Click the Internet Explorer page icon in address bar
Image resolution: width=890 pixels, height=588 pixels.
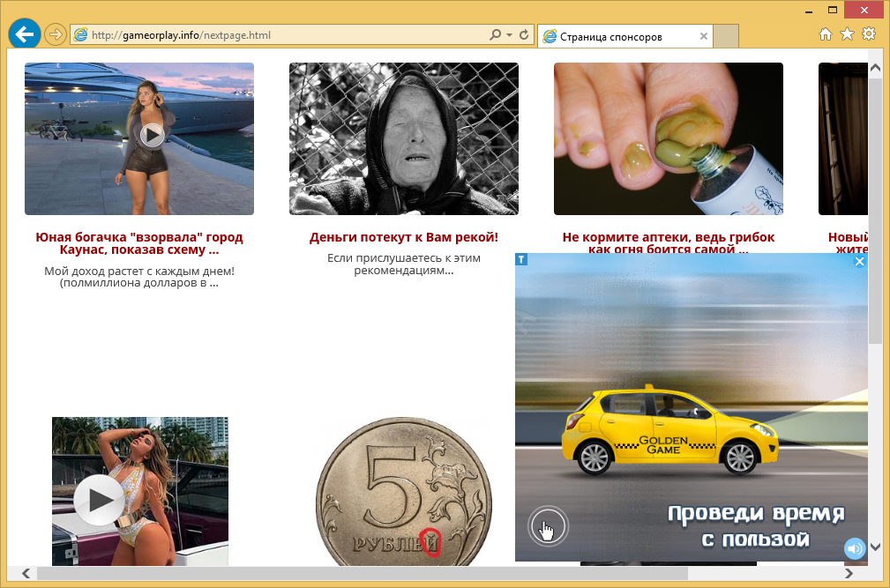click(x=80, y=35)
